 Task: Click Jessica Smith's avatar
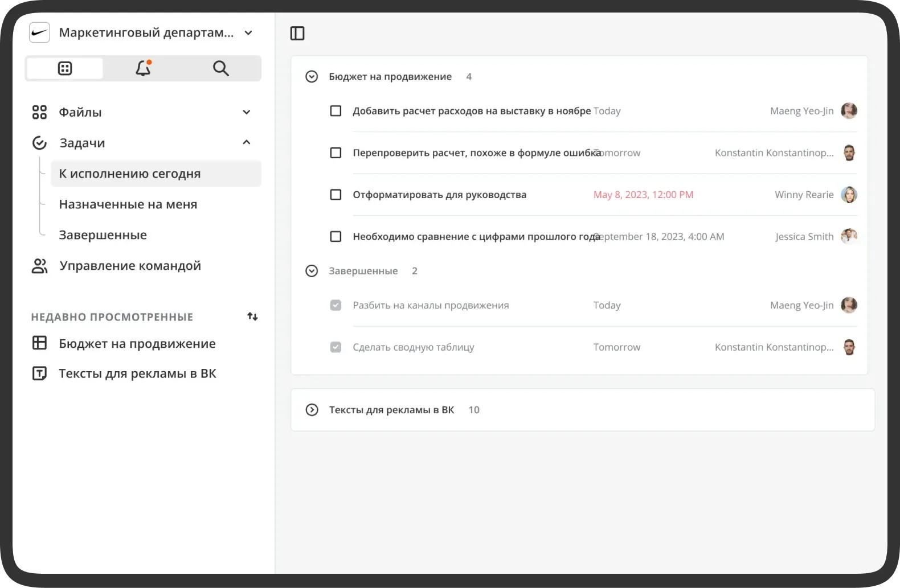coord(849,236)
